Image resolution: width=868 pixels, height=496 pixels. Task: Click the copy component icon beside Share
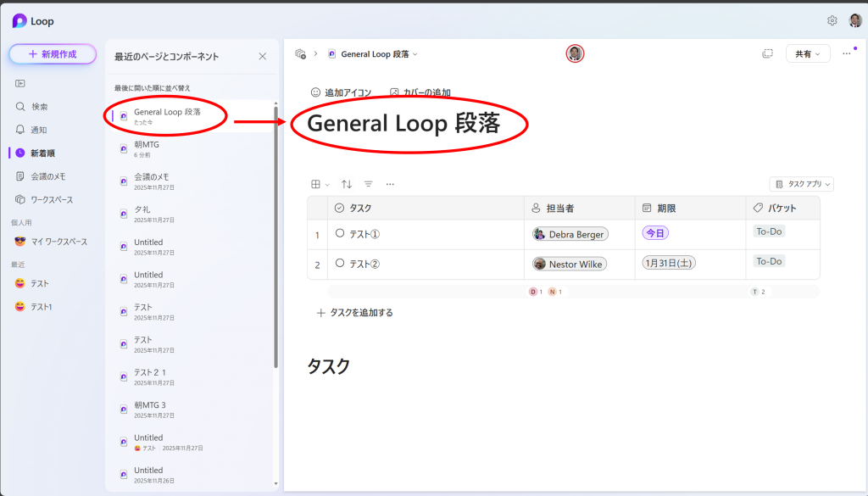767,53
